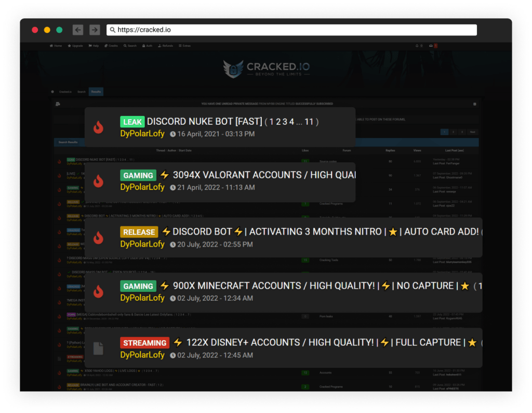Click the Next page button

473,132
